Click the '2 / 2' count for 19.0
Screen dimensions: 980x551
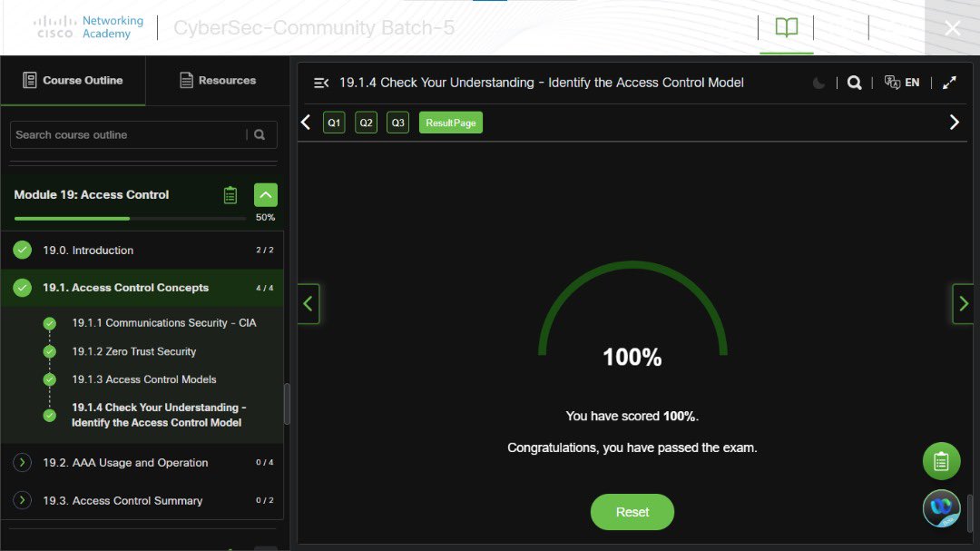click(x=264, y=250)
